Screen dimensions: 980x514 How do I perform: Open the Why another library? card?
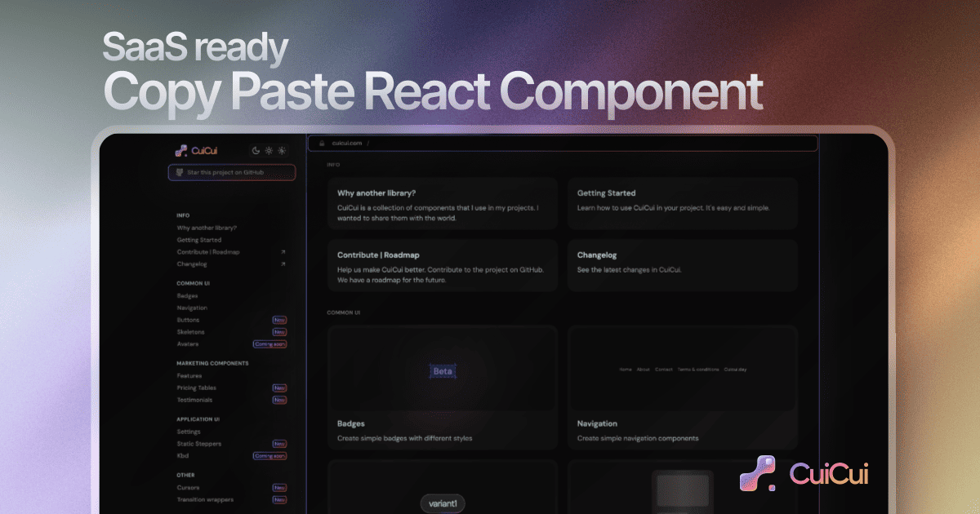[x=442, y=203]
